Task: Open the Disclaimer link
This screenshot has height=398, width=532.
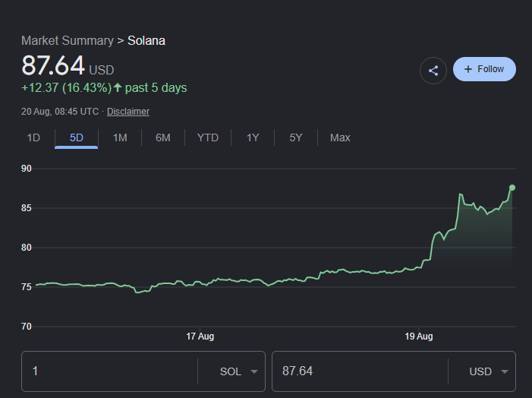Action: point(128,112)
